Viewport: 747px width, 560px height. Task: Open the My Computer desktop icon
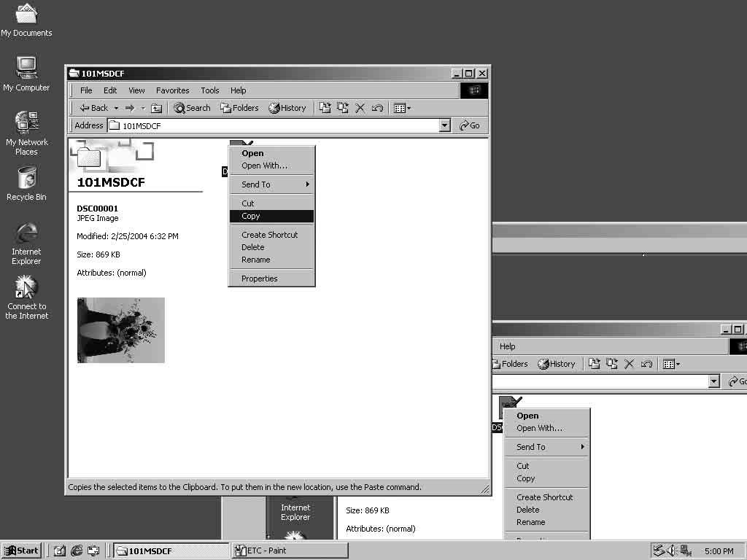click(26, 74)
